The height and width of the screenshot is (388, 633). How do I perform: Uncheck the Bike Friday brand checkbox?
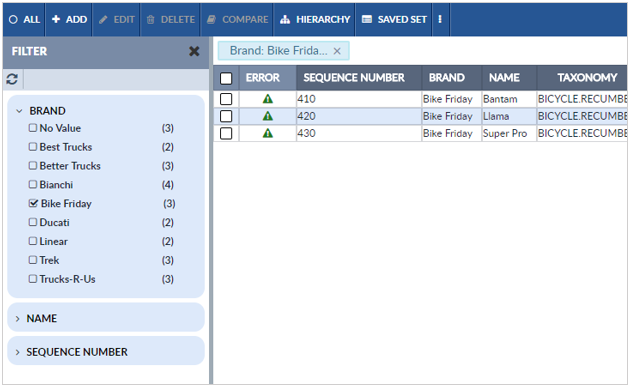[33, 203]
